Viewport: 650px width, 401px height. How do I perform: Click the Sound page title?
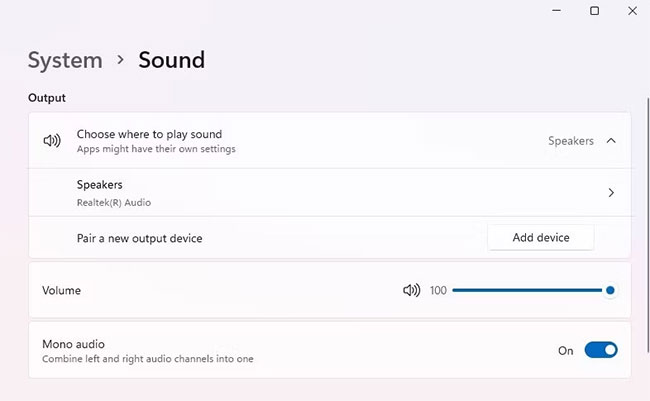pos(171,60)
